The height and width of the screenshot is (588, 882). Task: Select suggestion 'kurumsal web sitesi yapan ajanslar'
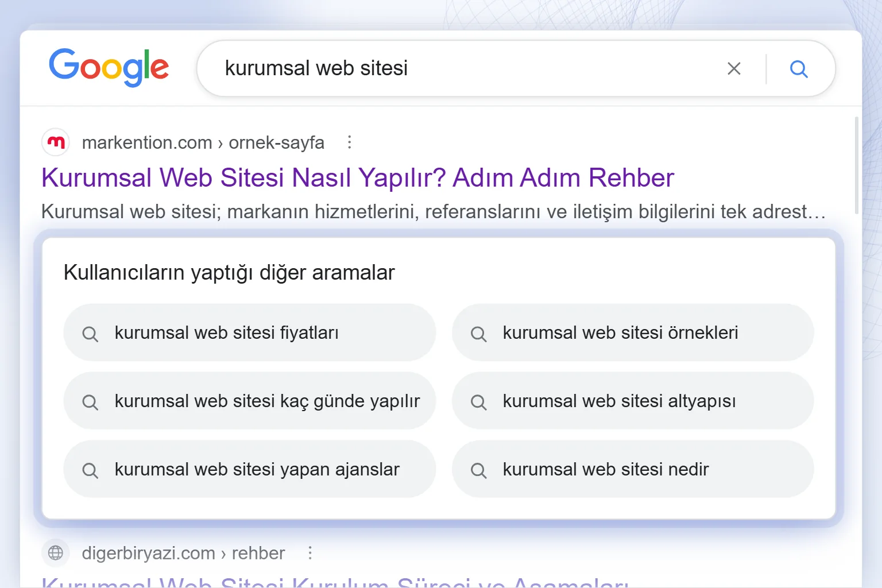tap(250, 469)
